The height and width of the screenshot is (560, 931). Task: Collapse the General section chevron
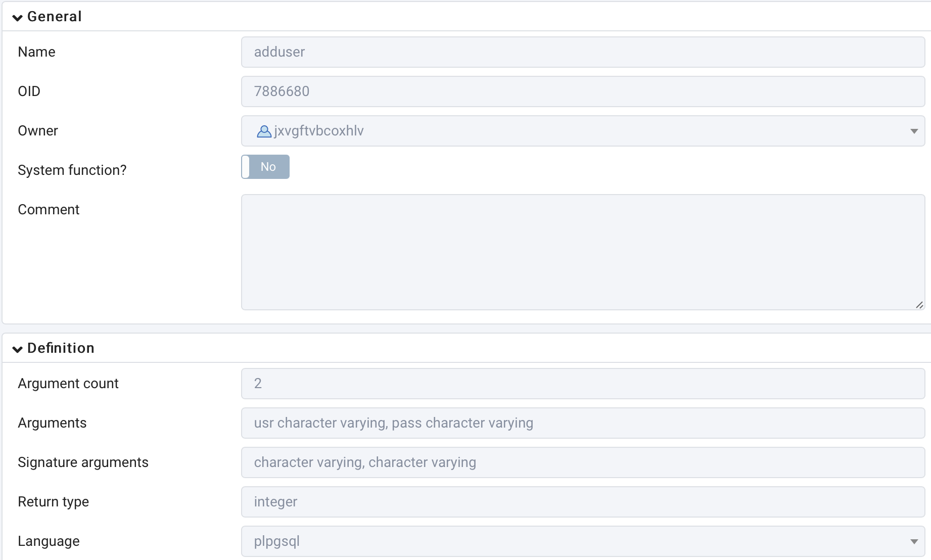click(18, 18)
